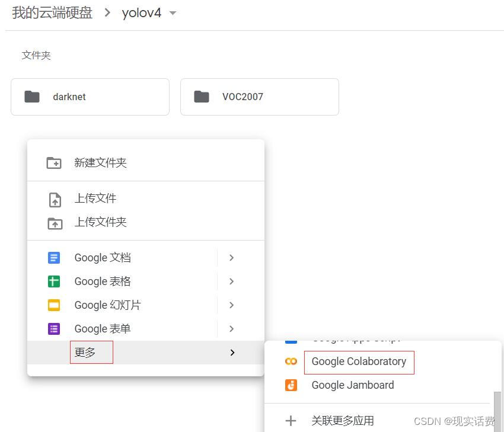Screen dimensions: 504x432
Task: Click the plus icon beside 关联更多应用
Action: pyautogui.click(x=291, y=421)
